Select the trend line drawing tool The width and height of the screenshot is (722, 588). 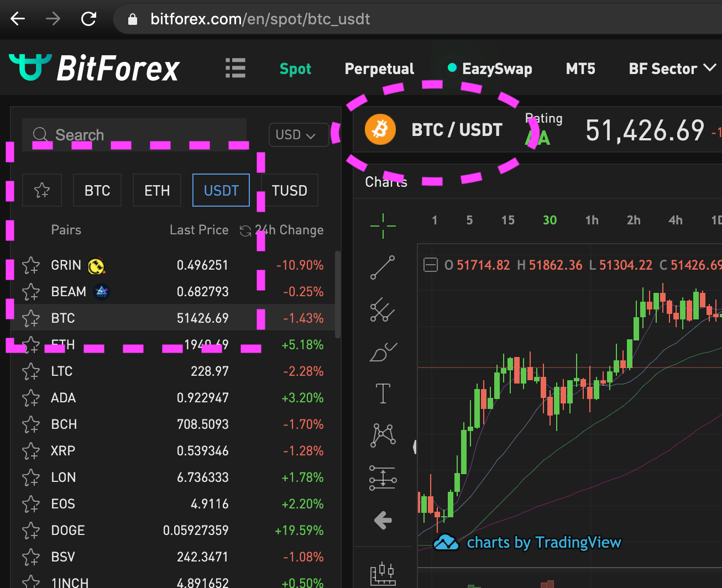point(383,267)
